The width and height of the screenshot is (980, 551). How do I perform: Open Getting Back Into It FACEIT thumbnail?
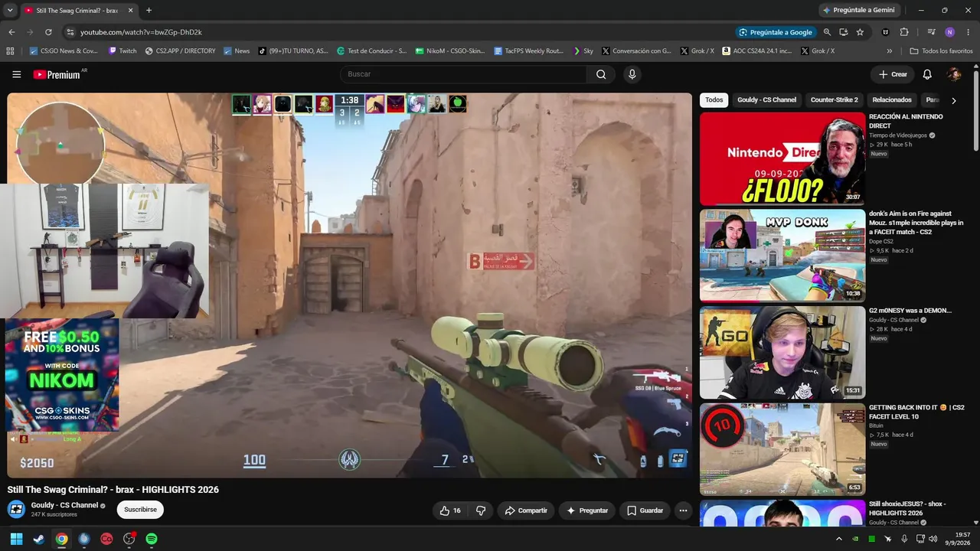(782, 449)
